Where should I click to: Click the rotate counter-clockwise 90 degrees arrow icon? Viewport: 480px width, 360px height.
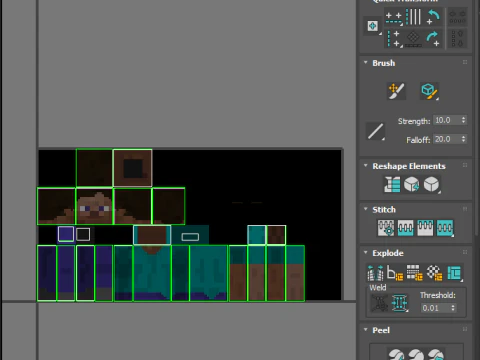pos(433,17)
